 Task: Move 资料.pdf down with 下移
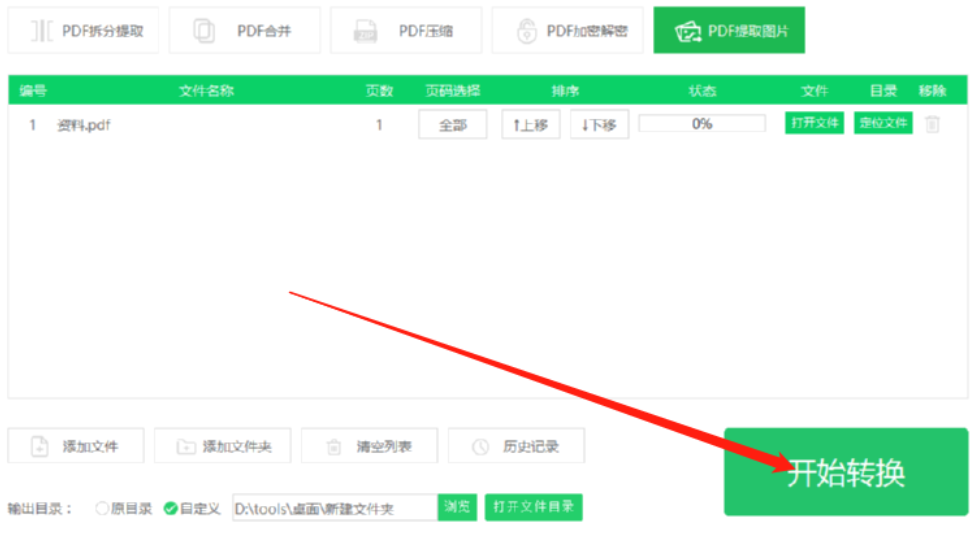(599, 125)
